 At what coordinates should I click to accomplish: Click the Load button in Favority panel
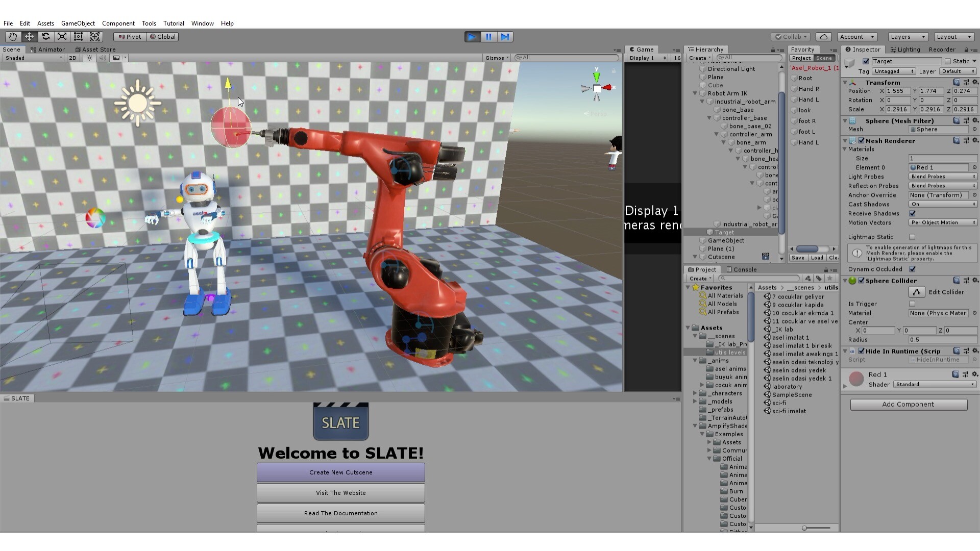817,258
